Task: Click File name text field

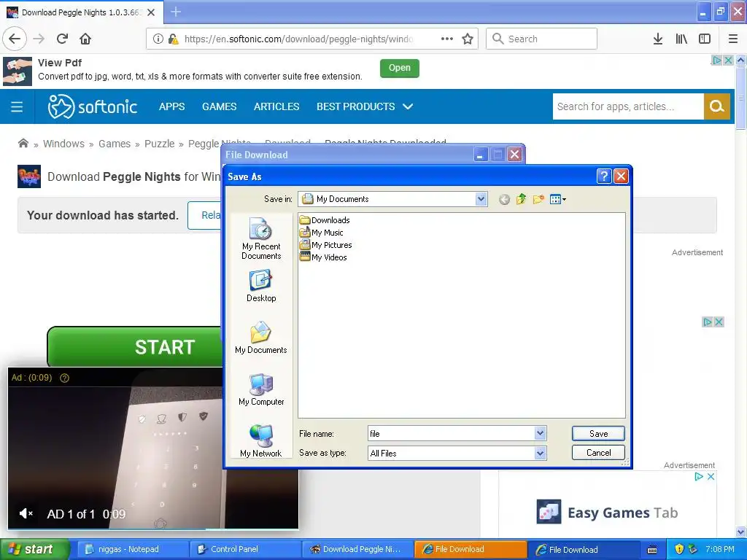Action: click(451, 433)
